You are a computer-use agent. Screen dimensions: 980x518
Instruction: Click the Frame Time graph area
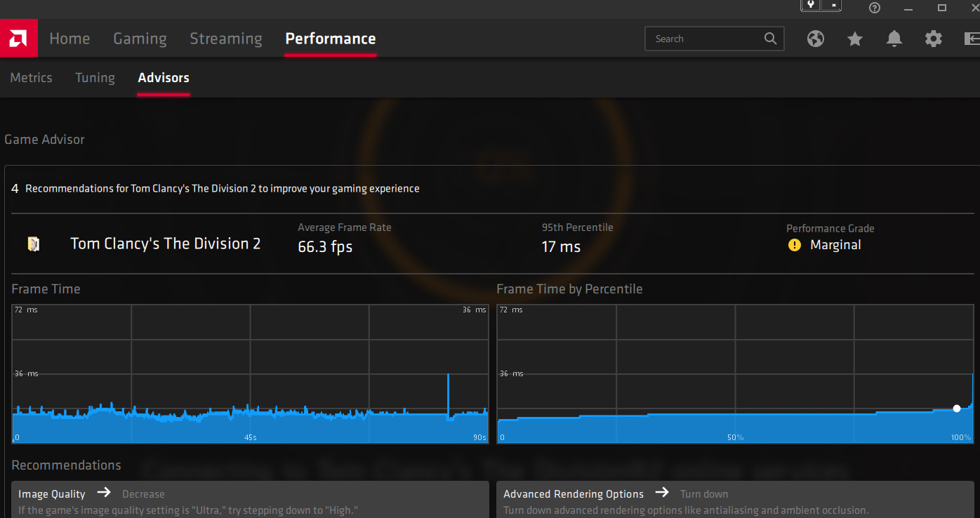[x=251, y=374]
